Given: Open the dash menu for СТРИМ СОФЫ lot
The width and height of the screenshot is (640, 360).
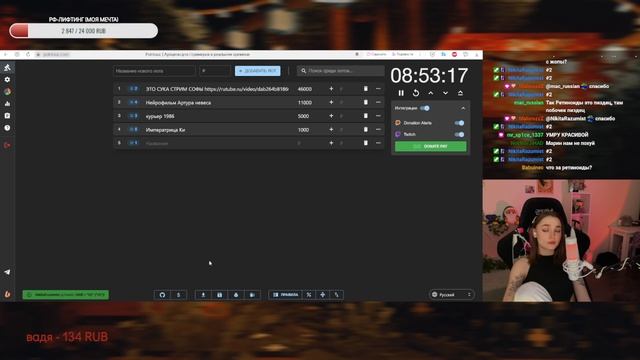Looking at the screenshot, I should point(378,89).
